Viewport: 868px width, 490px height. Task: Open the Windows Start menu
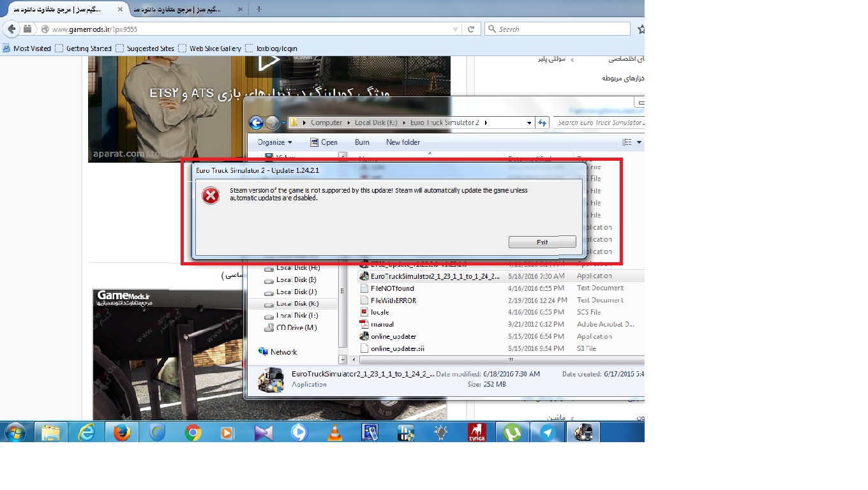click(15, 433)
